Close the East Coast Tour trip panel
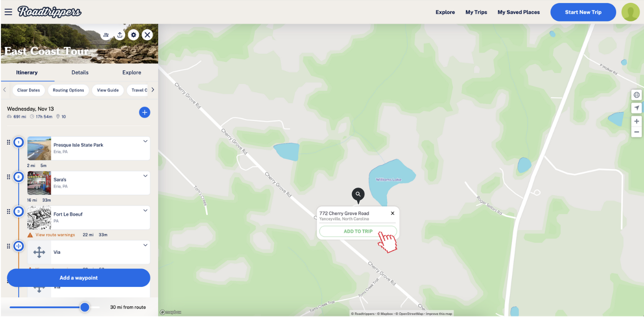644x317 pixels. (x=147, y=35)
